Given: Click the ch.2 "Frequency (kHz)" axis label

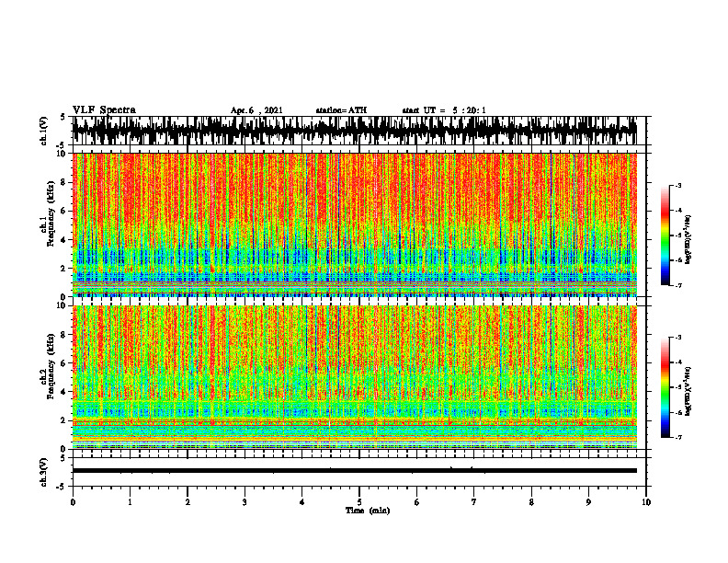Looking at the screenshot, I should pyautogui.click(x=51, y=366).
